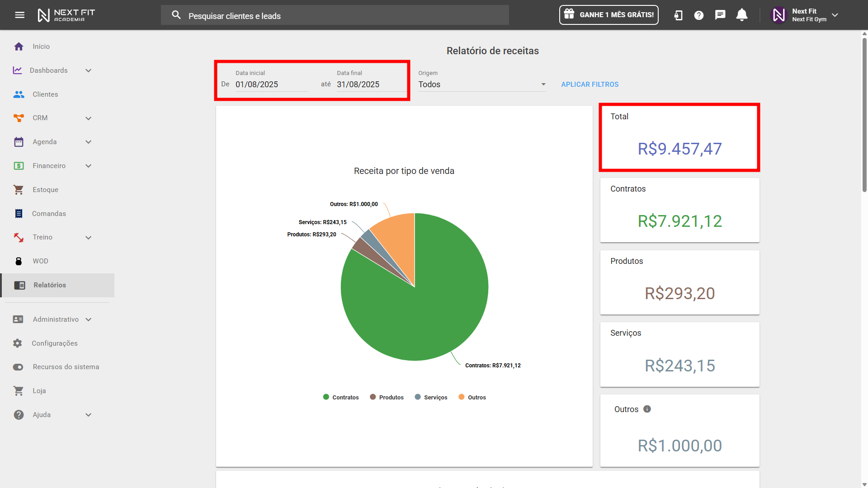The image size is (868, 488).
Task: Click the WOD kettlebell icon
Action: click(19, 261)
